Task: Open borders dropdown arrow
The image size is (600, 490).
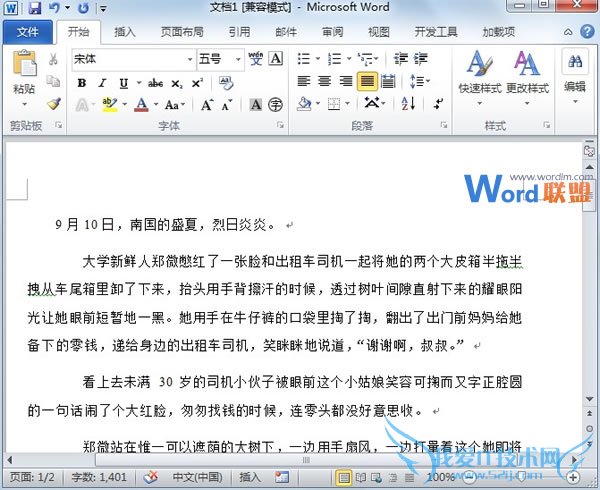Action: pos(347,103)
